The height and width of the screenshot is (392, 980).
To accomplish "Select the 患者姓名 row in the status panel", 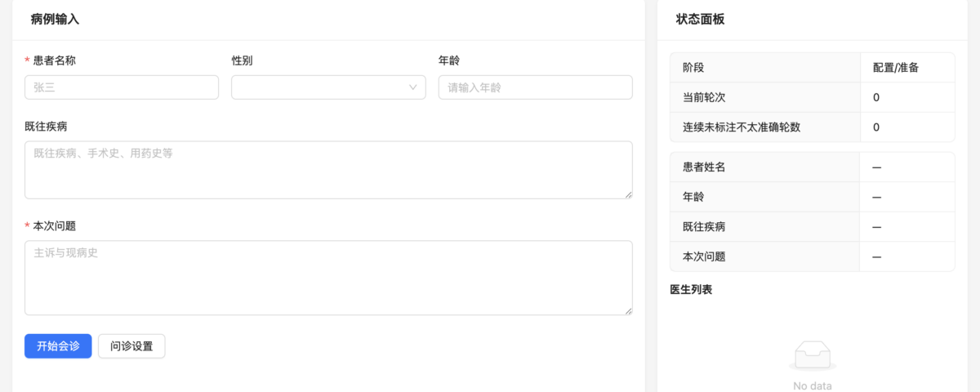I will [x=704, y=167].
